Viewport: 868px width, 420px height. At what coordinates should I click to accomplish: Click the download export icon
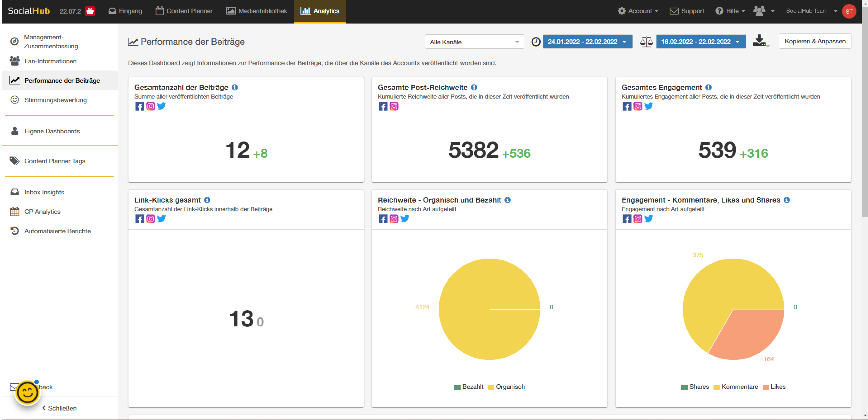(760, 41)
